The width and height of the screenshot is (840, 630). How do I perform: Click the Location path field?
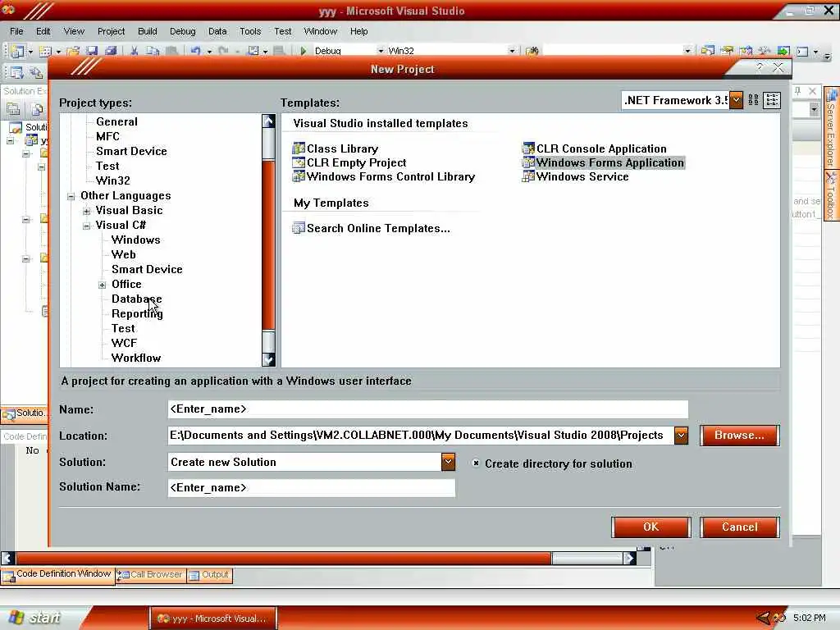[421, 435]
